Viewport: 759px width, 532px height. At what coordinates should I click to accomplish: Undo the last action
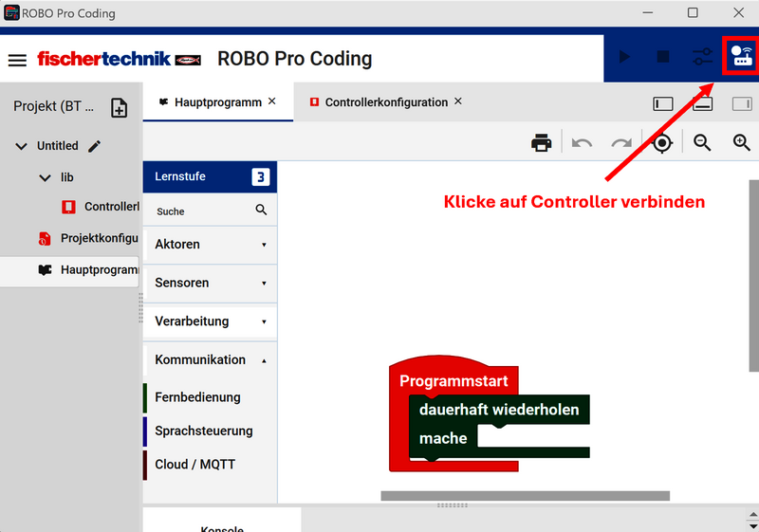point(582,143)
